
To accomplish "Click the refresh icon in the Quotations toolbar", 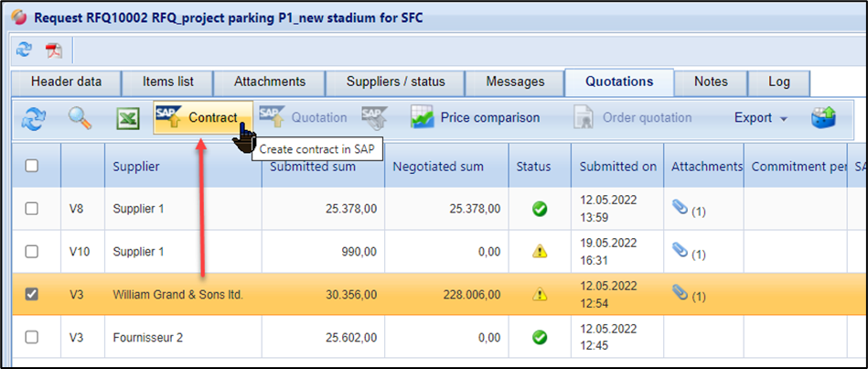I will (x=34, y=118).
